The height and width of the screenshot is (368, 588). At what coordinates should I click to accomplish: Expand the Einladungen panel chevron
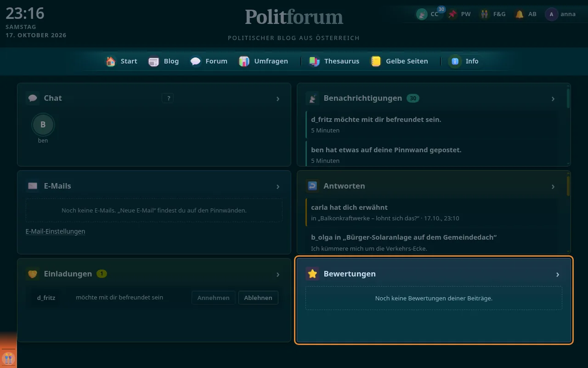pyautogui.click(x=278, y=274)
